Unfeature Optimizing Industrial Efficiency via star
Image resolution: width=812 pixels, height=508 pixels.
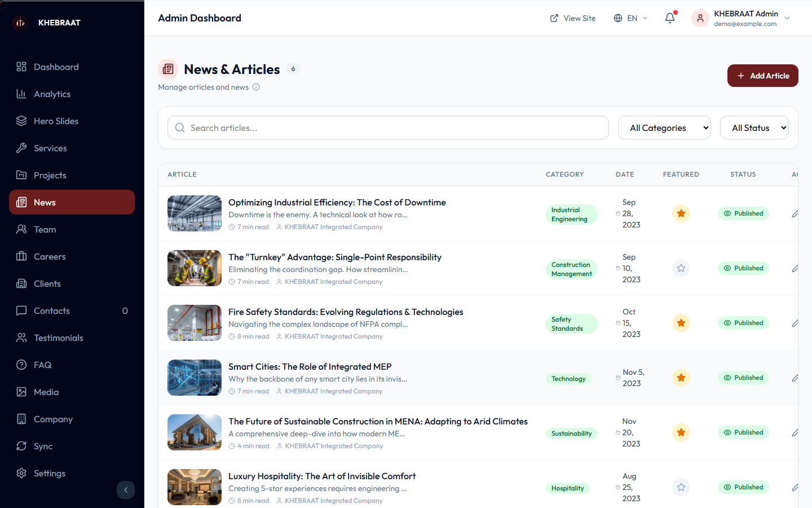(x=681, y=213)
